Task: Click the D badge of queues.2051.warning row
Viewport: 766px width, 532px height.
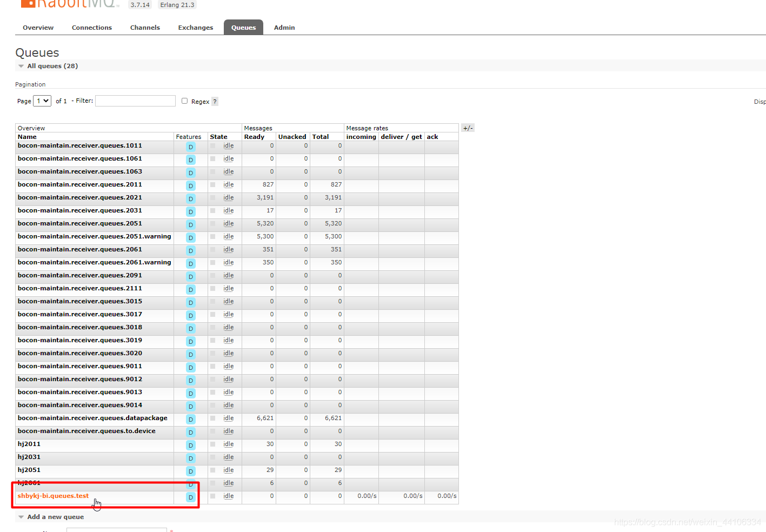Action: [x=191, y=238]
